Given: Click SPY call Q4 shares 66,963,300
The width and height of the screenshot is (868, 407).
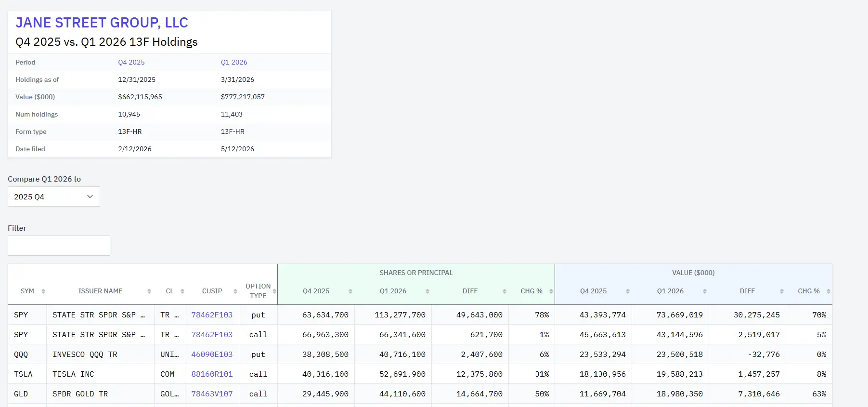Looking at the screenshot, I should point(325,335).
